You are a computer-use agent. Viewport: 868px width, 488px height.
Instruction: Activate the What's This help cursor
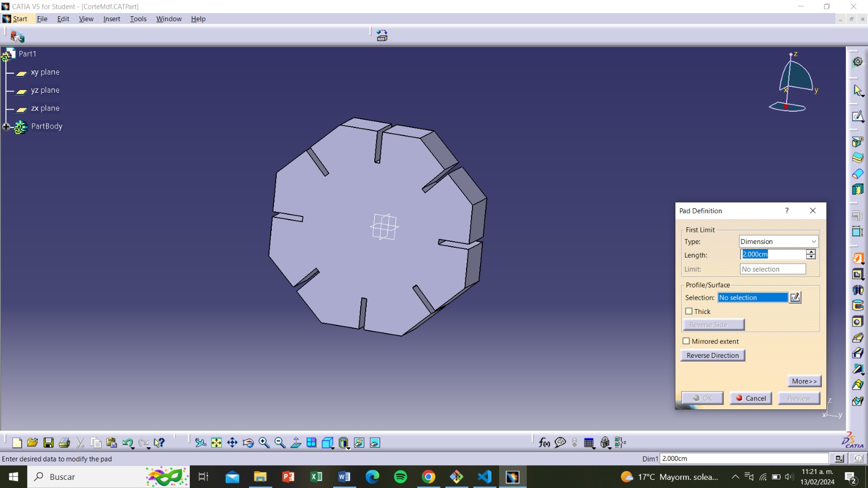point(159,443)
